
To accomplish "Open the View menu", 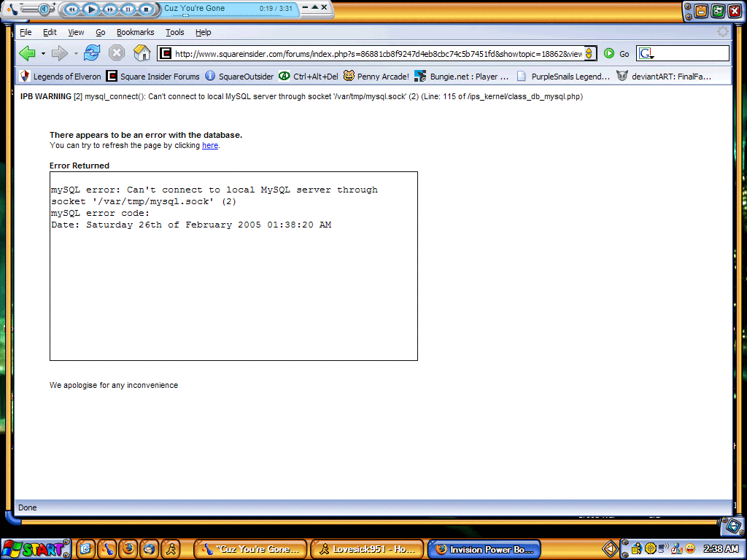I will [76, 32].
